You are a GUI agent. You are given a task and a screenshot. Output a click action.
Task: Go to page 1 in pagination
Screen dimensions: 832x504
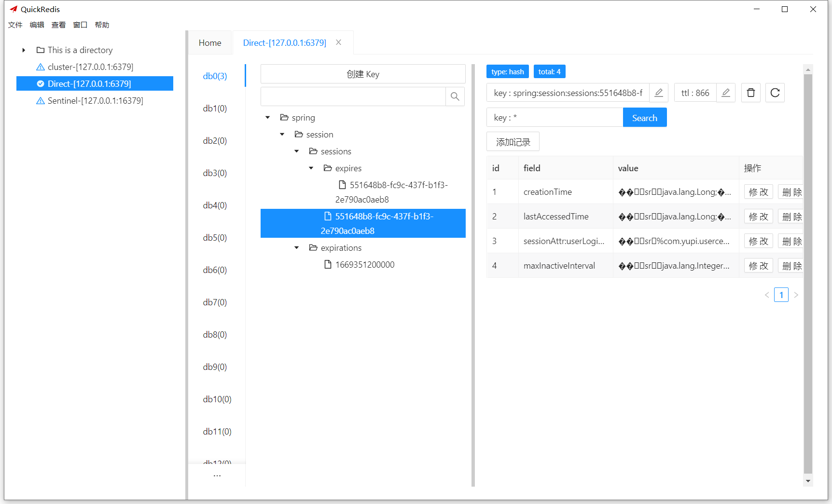[781, 295]
